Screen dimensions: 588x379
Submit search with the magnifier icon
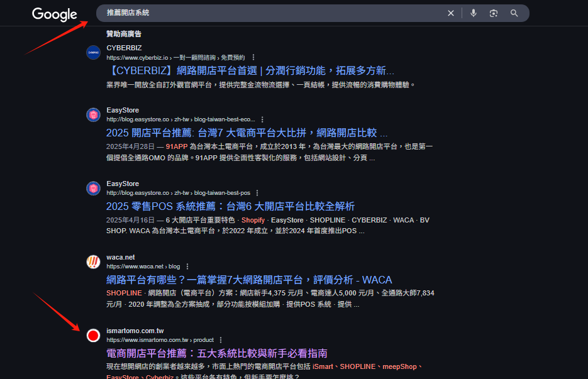point(514,13)
